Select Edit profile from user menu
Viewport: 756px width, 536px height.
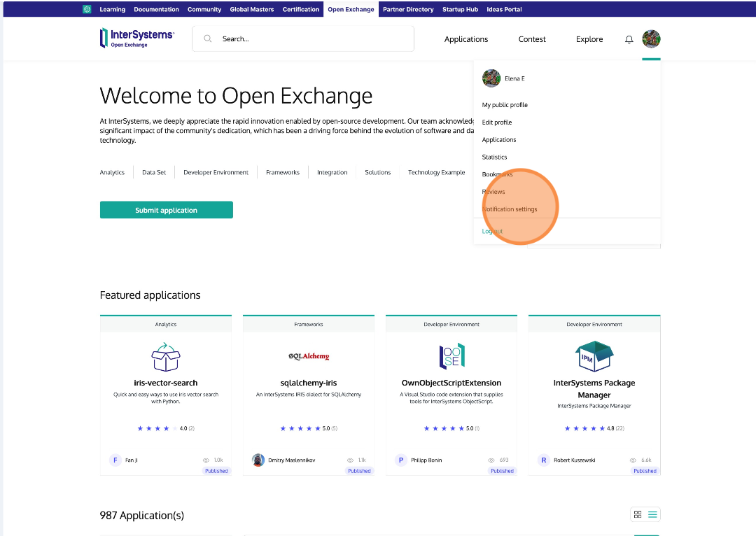497,122
